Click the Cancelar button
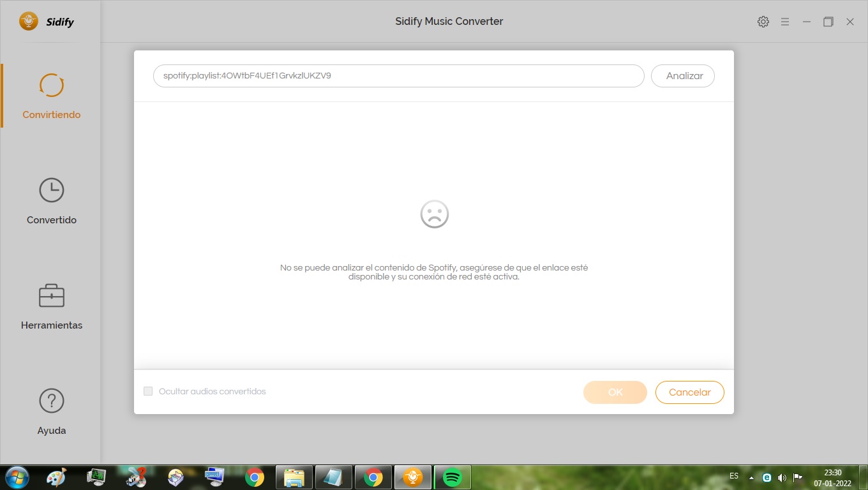This screenshot has width=868, height=490. [x=689, y=392]
